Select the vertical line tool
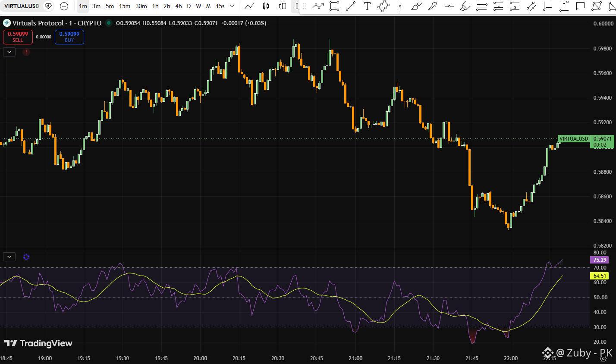Image resolution: width=616 pixels, height=364 pixels. click(x=400, y=6)
